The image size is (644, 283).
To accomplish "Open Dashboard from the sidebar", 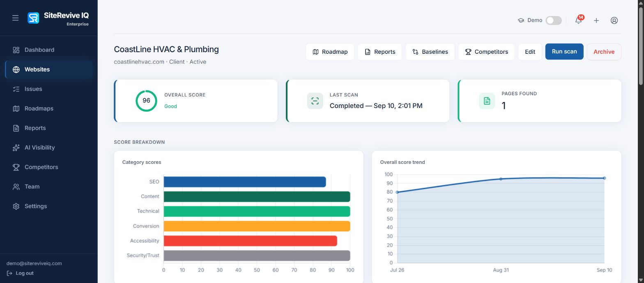I will pos(49,50).
